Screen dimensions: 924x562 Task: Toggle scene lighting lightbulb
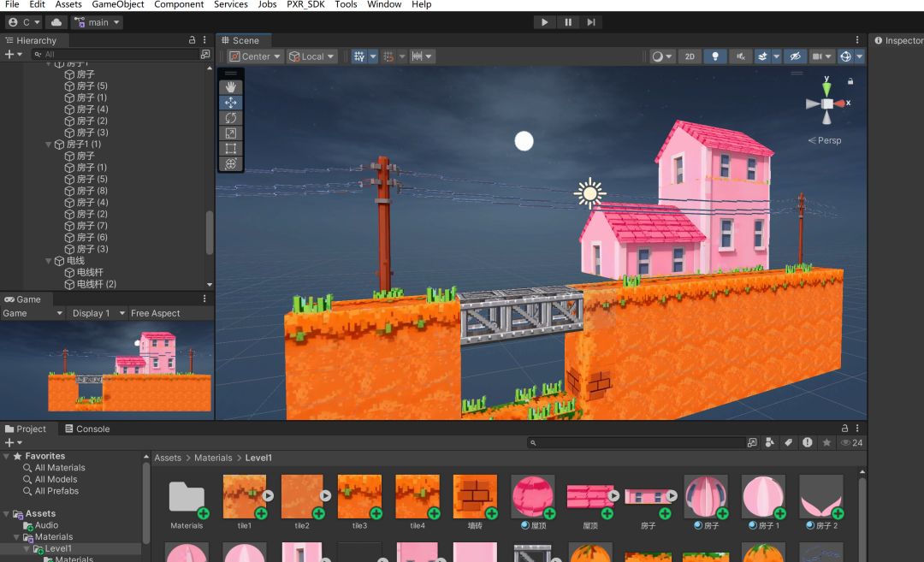715,56
